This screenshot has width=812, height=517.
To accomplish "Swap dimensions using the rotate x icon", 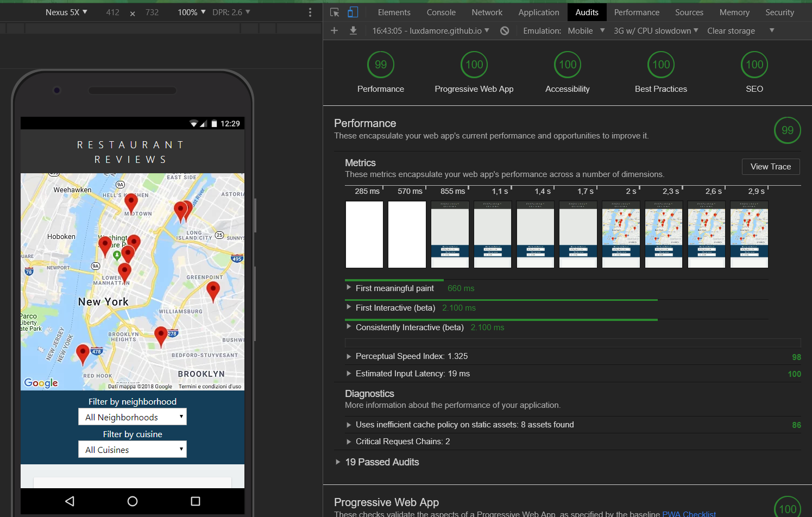I will (x=133, y=13).
